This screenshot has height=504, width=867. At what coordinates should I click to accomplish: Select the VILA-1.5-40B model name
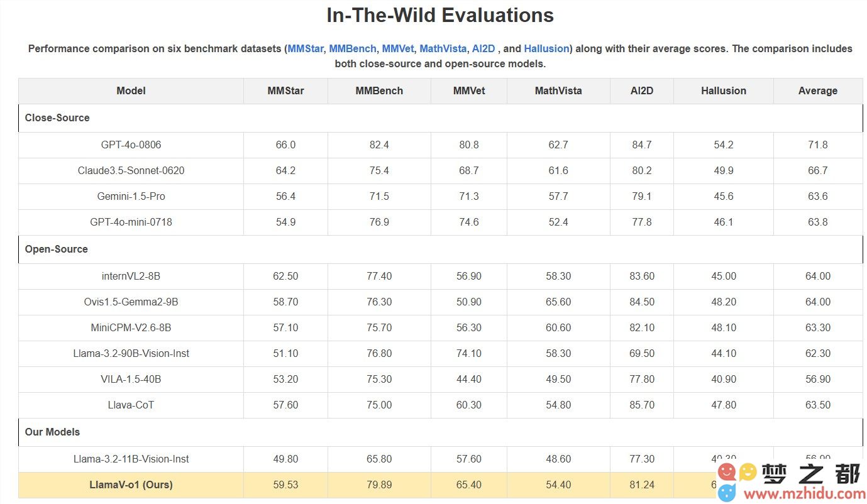pos(131,379)
